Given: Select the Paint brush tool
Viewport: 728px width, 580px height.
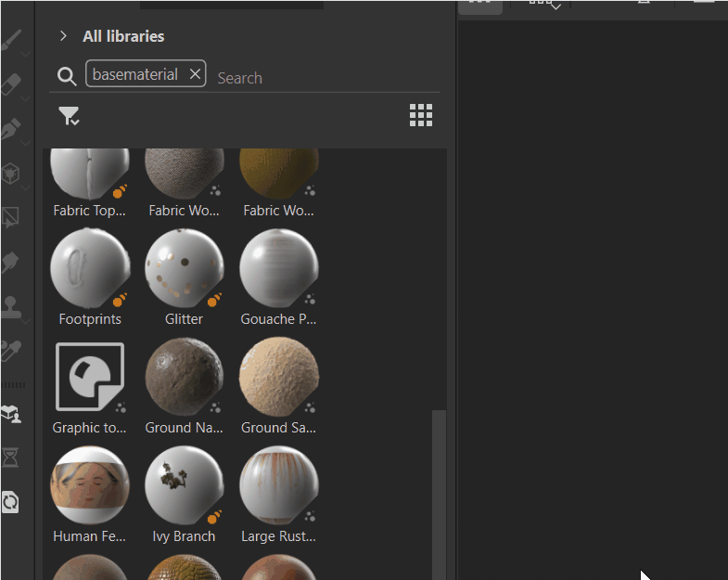Looking at the screenshot, I should tap(11, 40).
